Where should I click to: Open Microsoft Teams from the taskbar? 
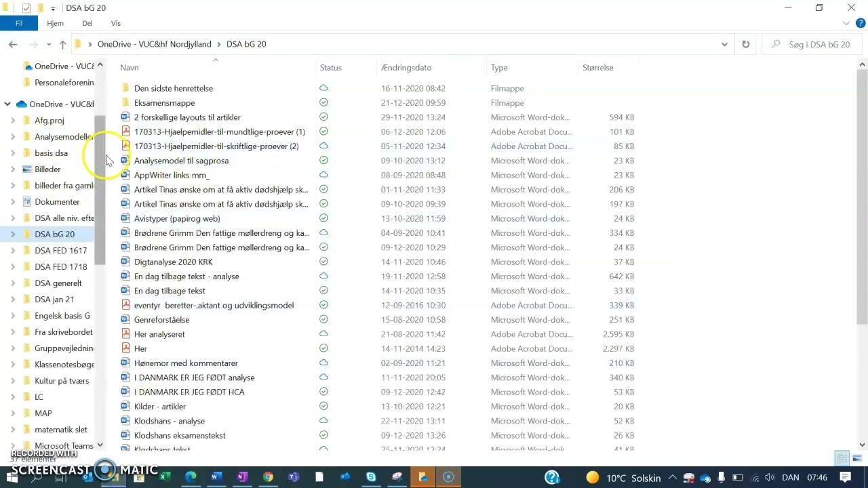point(294,477)
